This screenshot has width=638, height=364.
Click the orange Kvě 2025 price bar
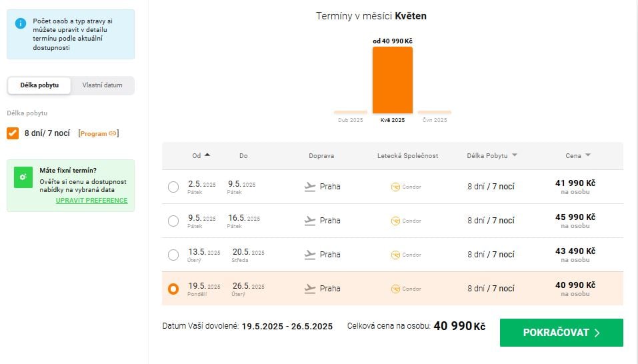point(392,80)
